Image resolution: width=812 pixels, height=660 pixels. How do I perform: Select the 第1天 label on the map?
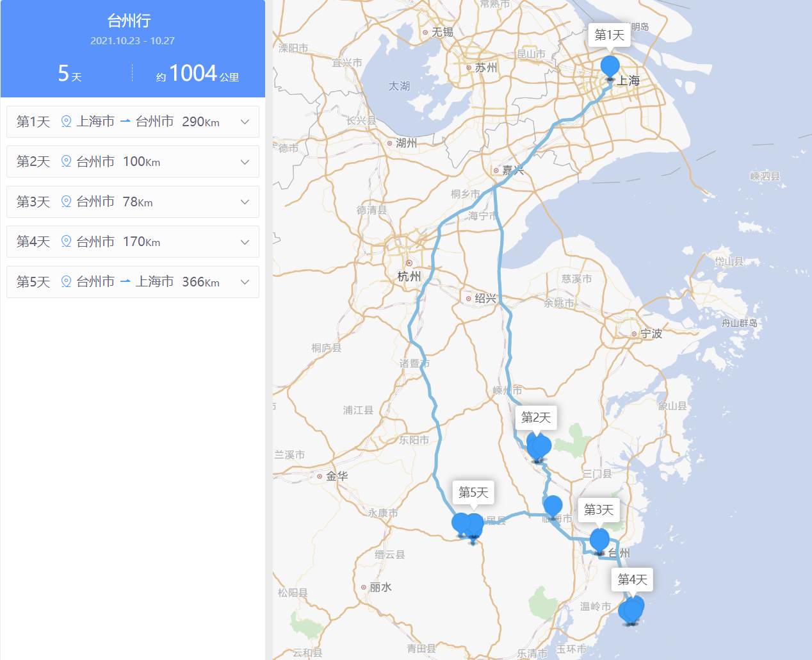click(609, 35)
